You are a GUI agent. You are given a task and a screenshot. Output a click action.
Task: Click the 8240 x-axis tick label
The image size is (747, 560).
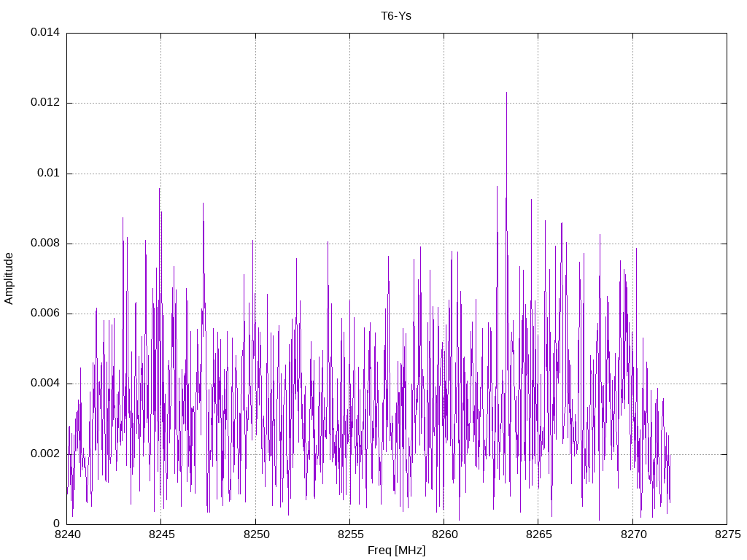[x=67, y=534]
